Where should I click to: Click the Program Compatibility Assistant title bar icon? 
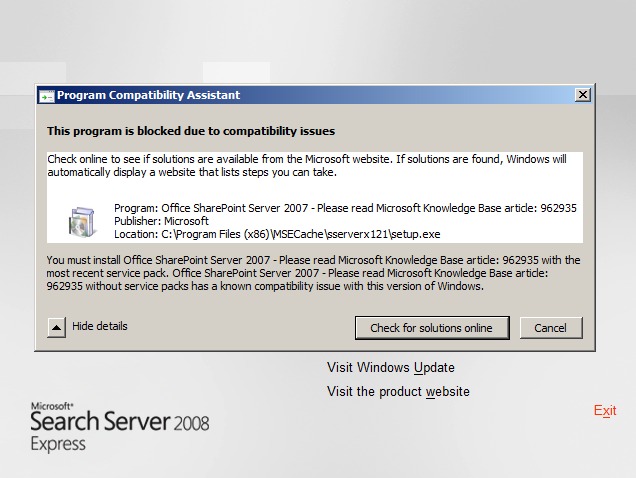click(46, 96)
